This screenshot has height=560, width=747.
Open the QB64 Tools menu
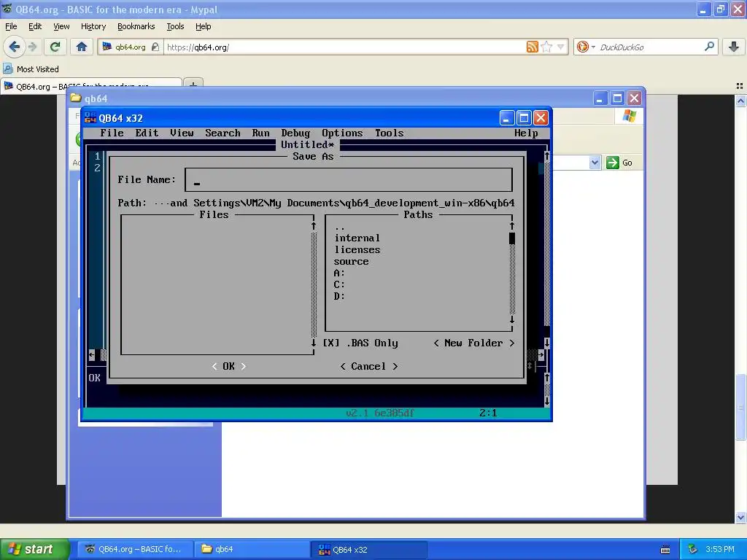[x=390, y=133]
